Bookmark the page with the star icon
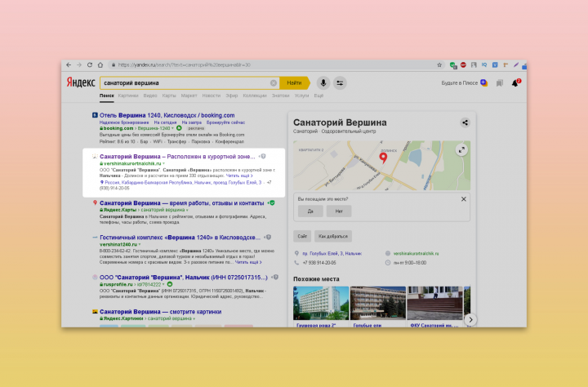The height and width of the screenshot is (387, 588). click(439, 64)
